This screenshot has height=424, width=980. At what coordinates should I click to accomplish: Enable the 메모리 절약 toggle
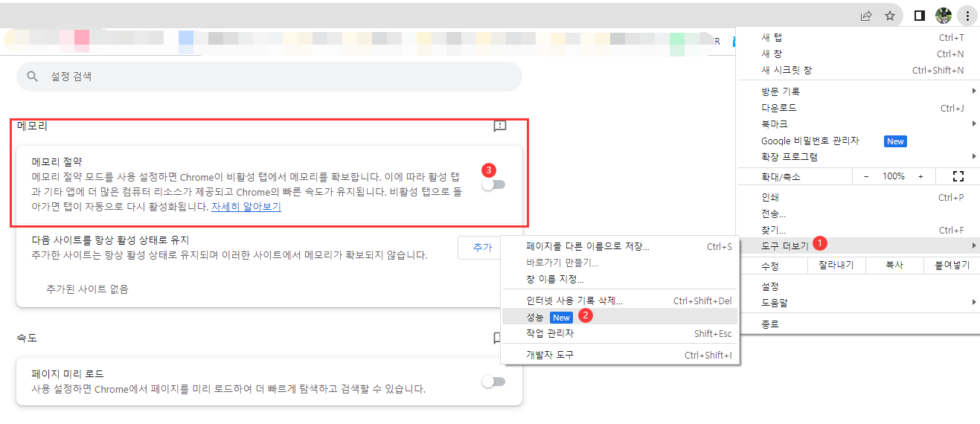coord(493,184)
